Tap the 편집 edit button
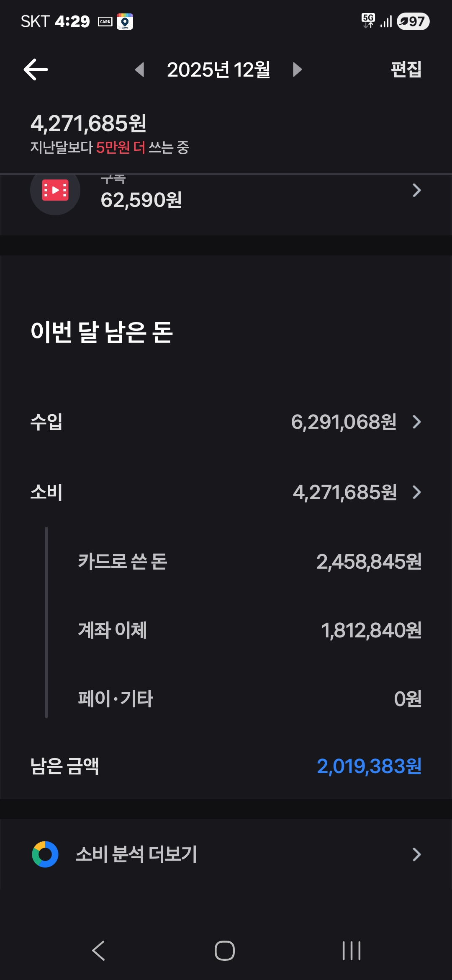 click(406, 70)
